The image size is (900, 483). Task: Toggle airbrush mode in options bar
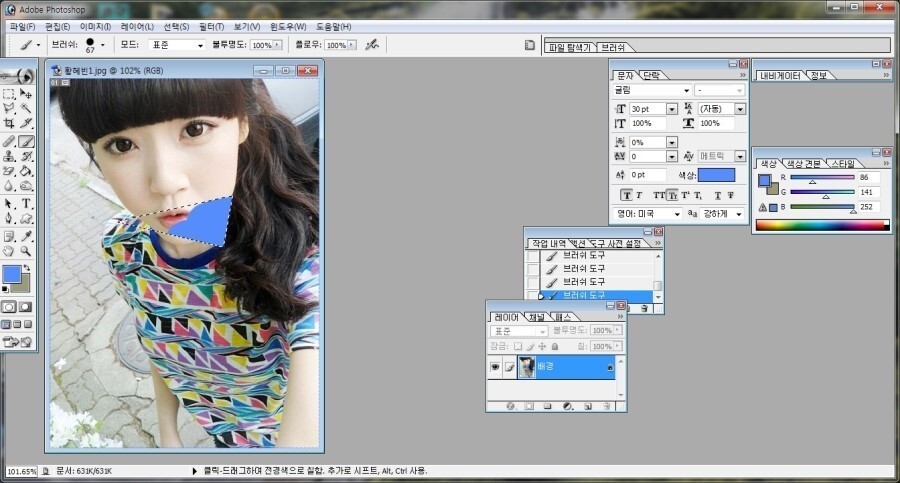click(372, 44)
